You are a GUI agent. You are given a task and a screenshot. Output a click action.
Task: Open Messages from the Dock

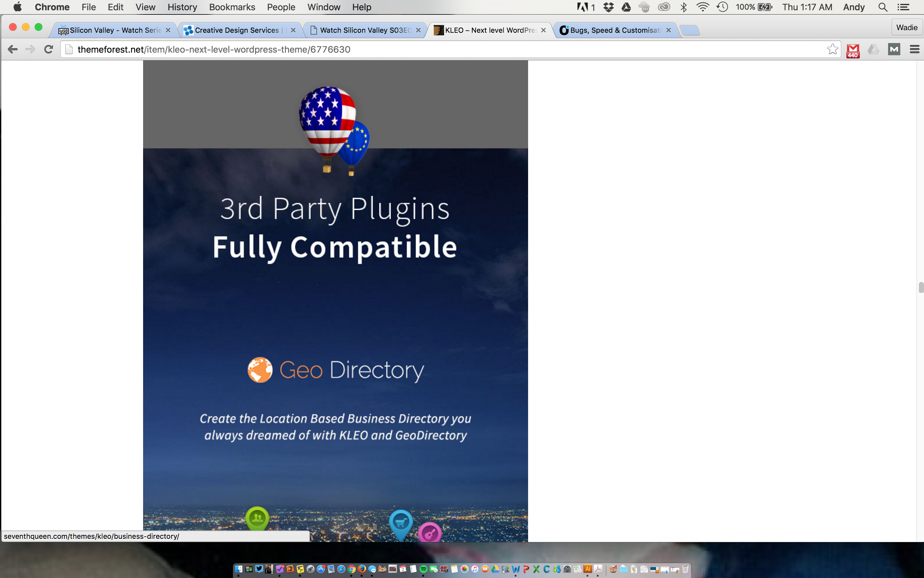click(372, 569)
